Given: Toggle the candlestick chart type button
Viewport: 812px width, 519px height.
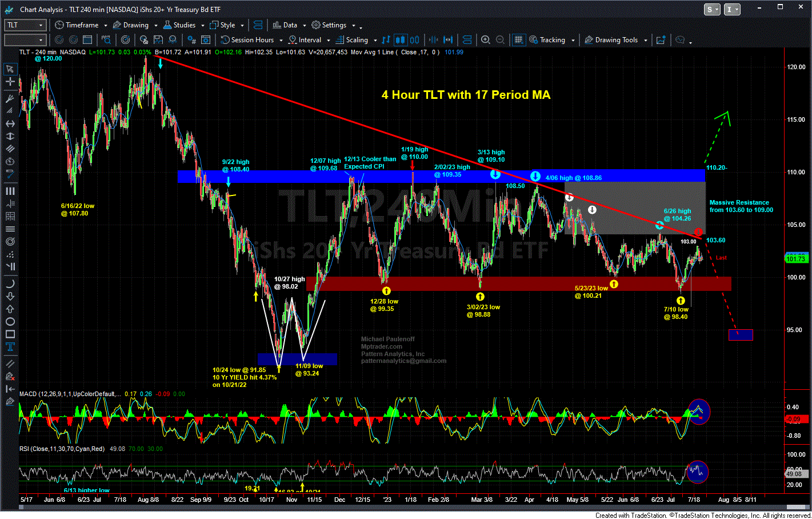Looking at the screenshot, I should 400,40.
